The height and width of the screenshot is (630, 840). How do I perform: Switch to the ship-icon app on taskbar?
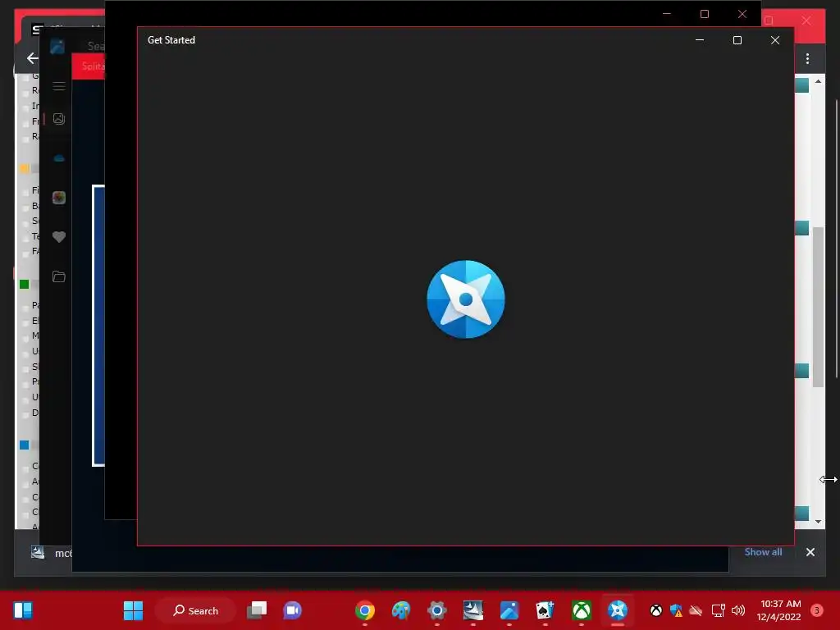click(x=473, y=610)
